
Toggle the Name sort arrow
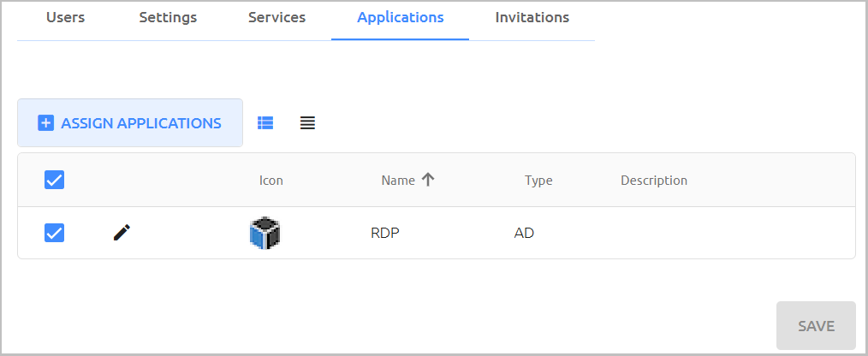coord(427,180)
